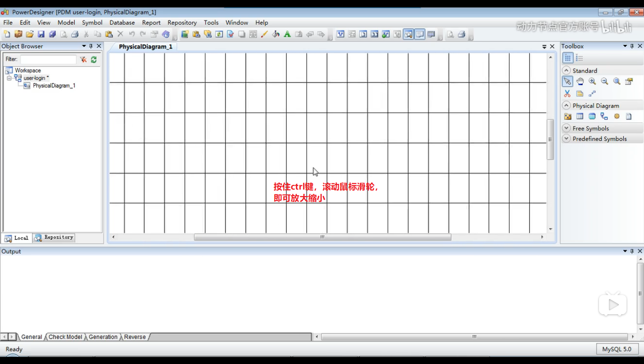Toggle the Object Browser toolbar button
The height and width of the screenshot is (364, 644).
point(408,34)
